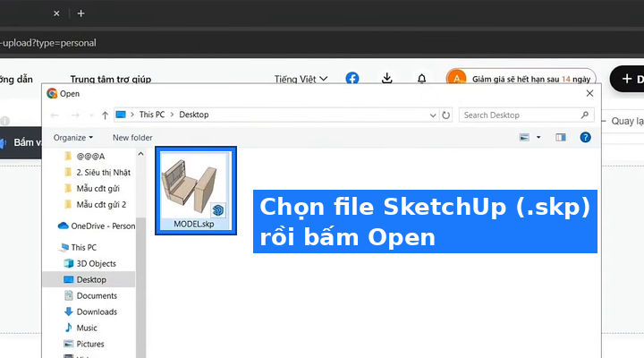Open the Organize menu

(73, 138)
